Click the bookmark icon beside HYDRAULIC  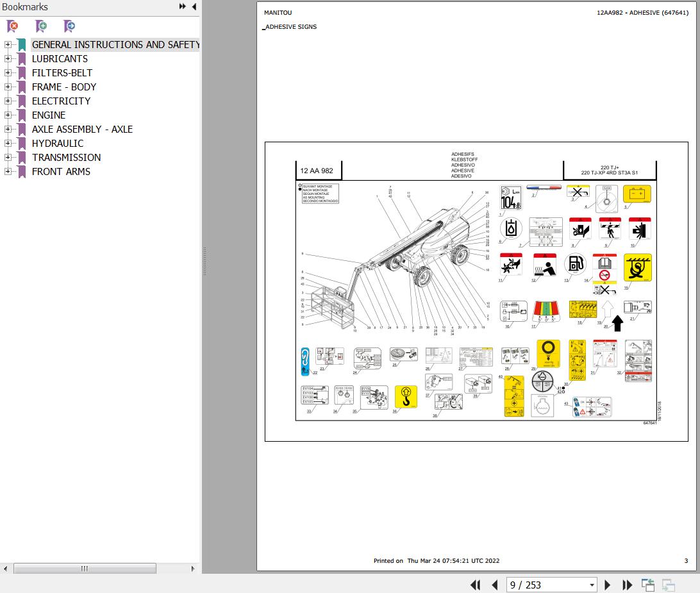click(x=21, y=144)
